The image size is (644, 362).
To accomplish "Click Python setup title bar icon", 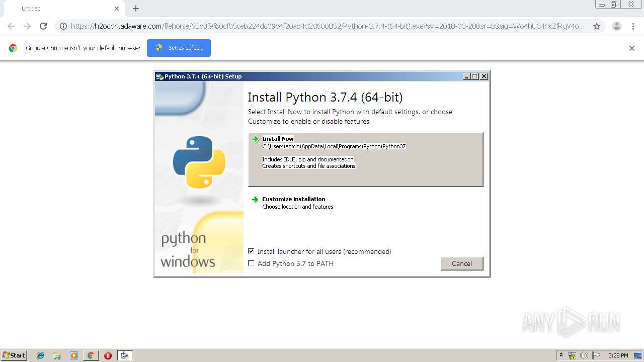I will pos(160,76).
